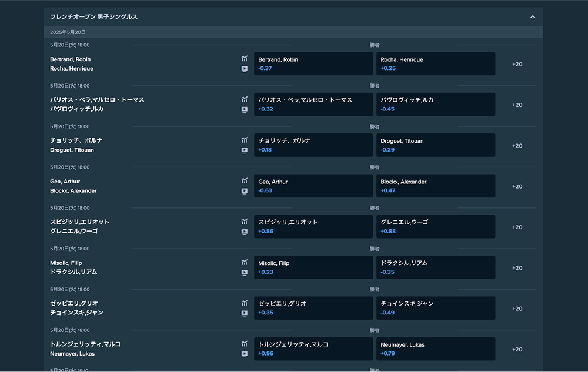Viewport: 588px width, 372px height.
Task: Select バリオス・ベラ,マルセロ・トーマス odds +0.32
Action: 313,105
